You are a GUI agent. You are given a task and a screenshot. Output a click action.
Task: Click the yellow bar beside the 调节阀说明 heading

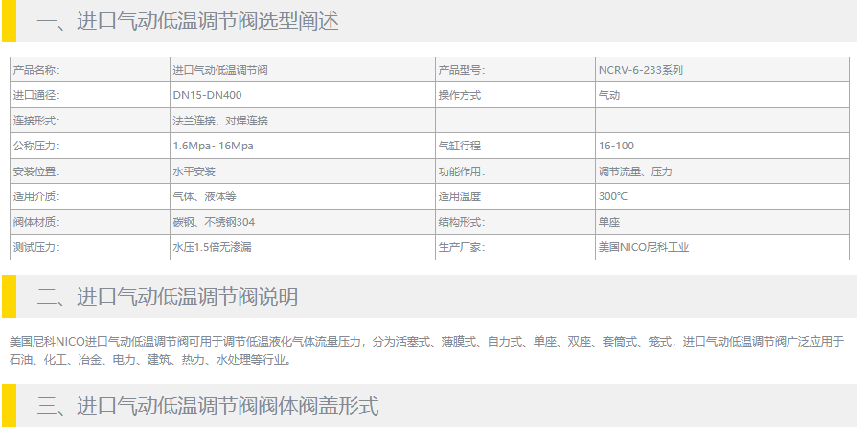[9, 296]
